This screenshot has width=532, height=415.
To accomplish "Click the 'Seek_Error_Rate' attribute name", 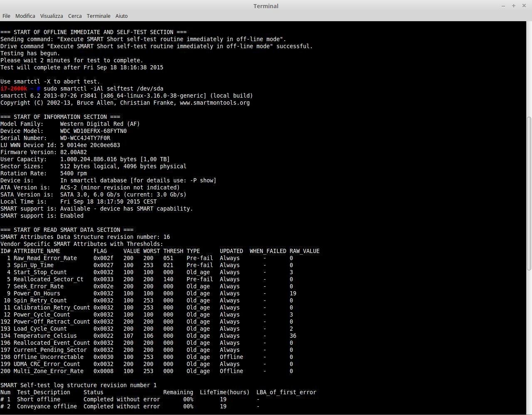I will [x=39, y=286].
